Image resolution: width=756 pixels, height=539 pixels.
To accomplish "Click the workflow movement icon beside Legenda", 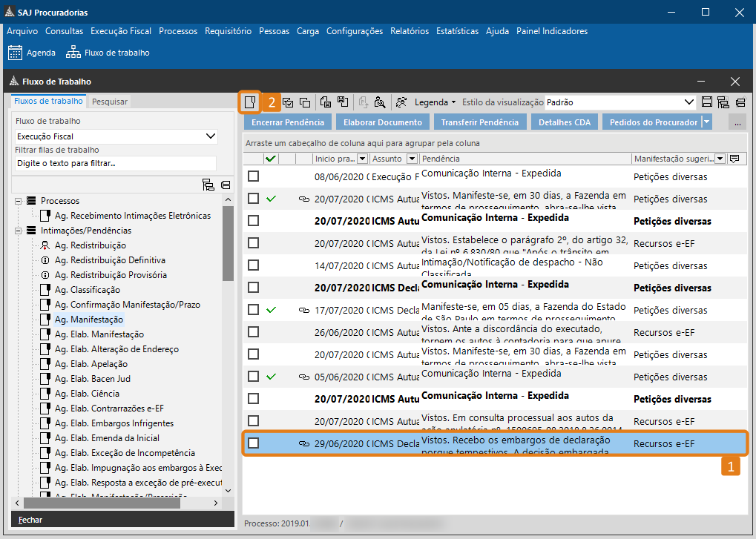I will [x=401, y=102].
